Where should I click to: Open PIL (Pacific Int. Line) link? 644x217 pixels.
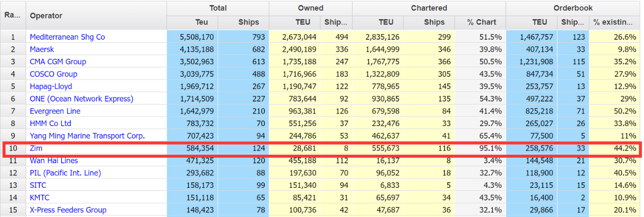pyautogui.click(x=65, y=173)
